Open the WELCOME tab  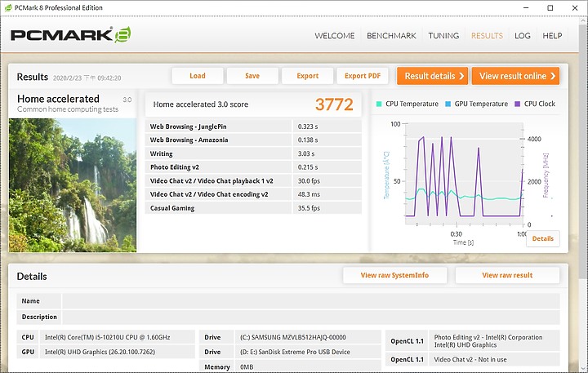coord(335,36)
